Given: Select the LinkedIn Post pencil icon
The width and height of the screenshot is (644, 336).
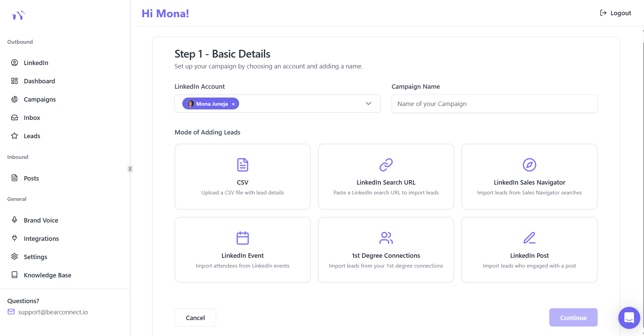Looking at the screenshot, I should pos(529,238).
